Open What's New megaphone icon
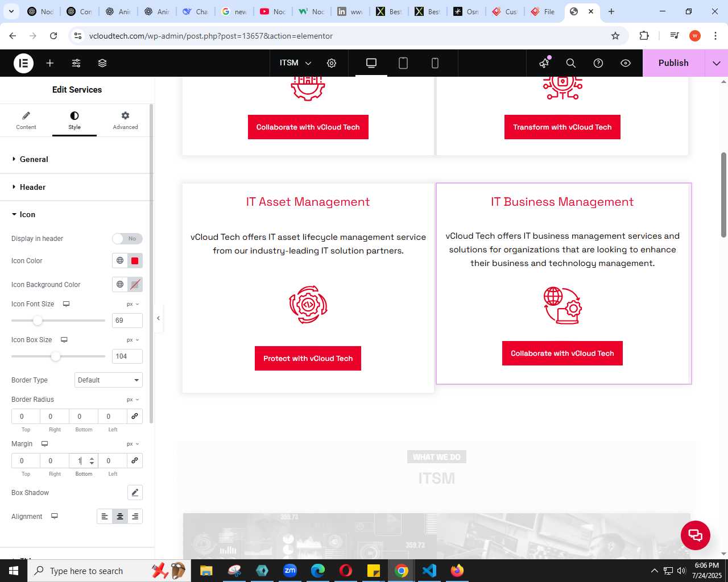The width and height of the screenshot is (728, 582). (544, 63)
